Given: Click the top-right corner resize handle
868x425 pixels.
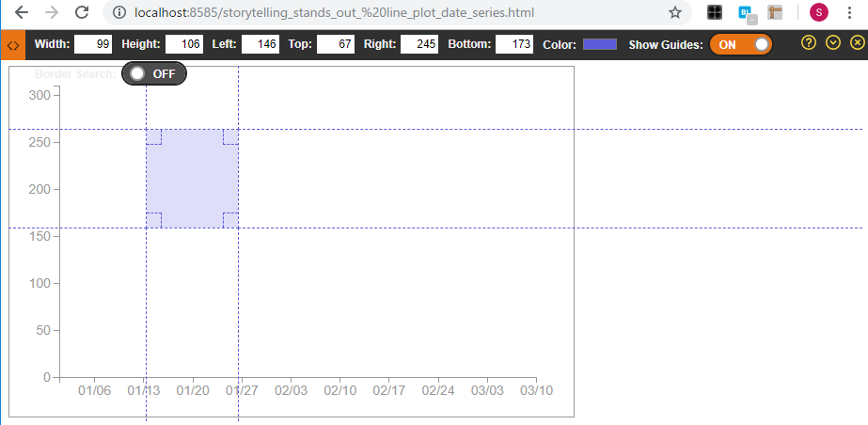Looking at the screenshot, I should coord(230,137).
